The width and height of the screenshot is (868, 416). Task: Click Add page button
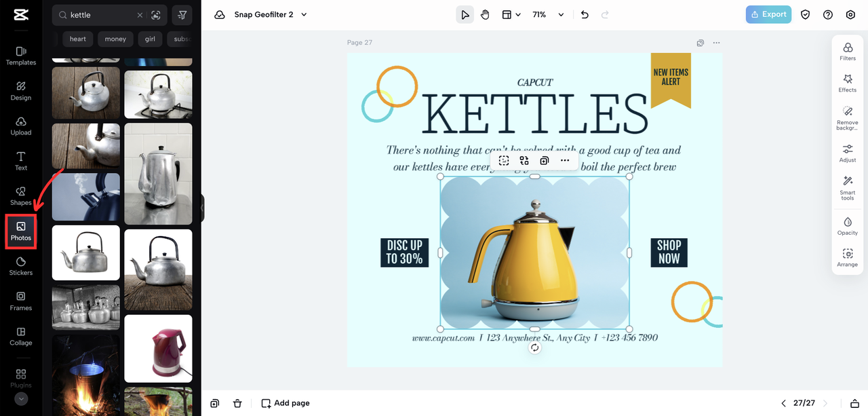(285, 403)
